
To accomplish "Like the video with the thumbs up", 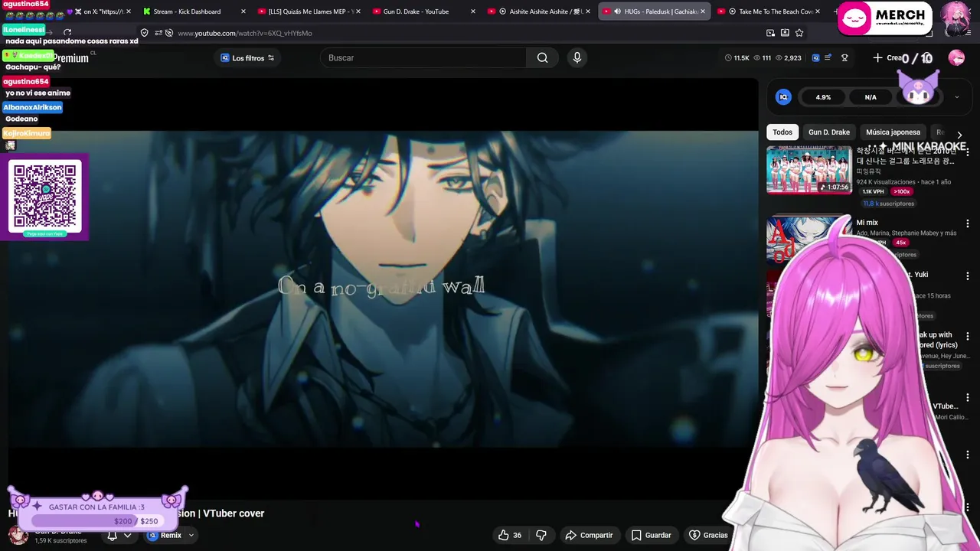I will 510,535.
